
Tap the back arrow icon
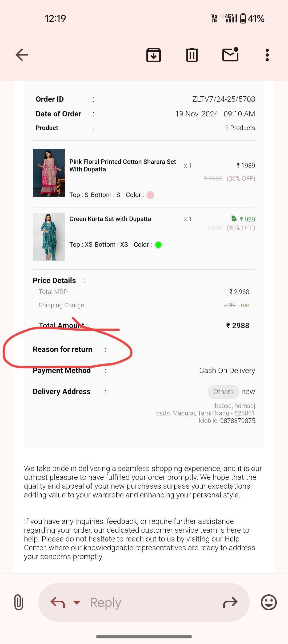point(22,55)
